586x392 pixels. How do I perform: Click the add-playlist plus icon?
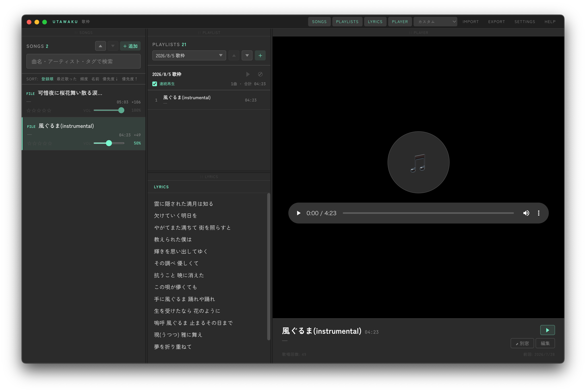[x=260, y=56]
